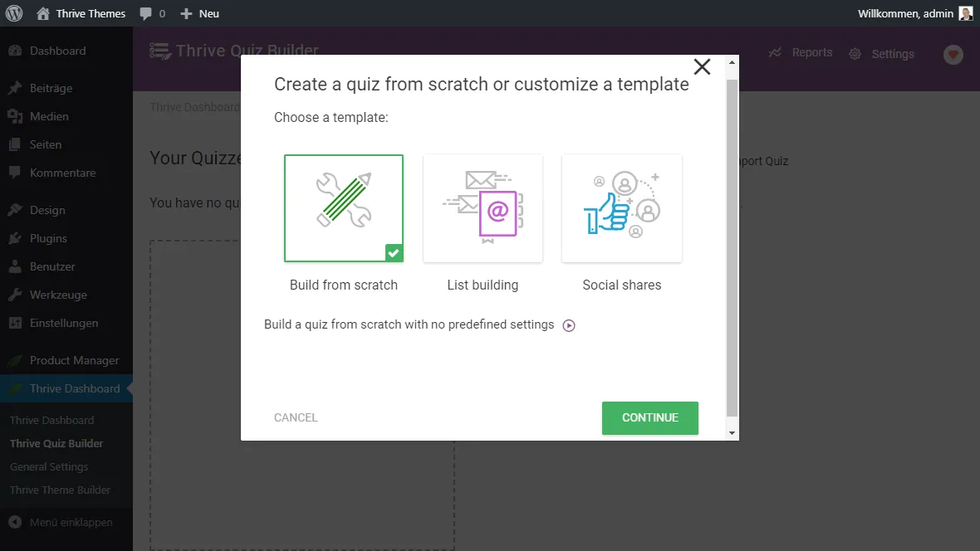The width and height of the screenshot is (980, 551).
Task: Open the Kommentare menu item
Action: point(66,173)
